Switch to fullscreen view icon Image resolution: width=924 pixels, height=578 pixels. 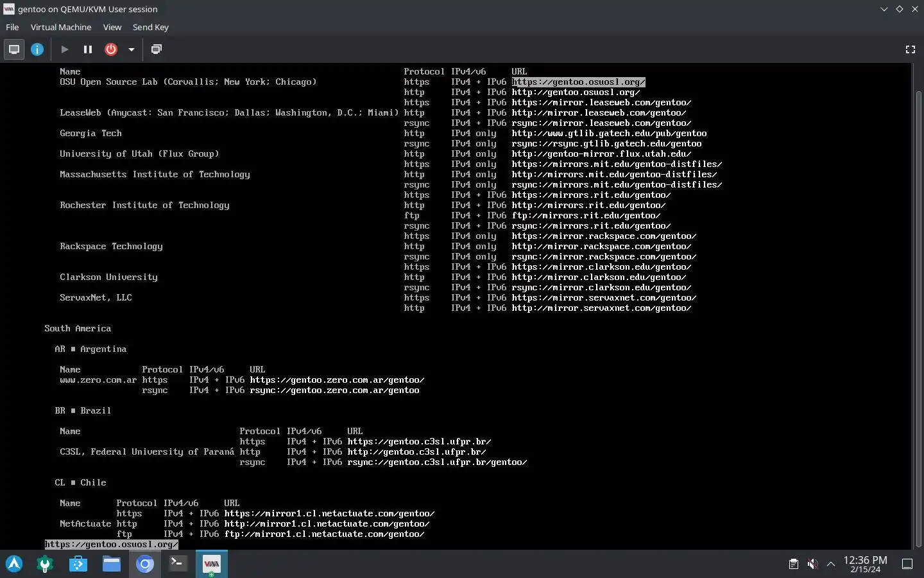(x=910, y=49)
